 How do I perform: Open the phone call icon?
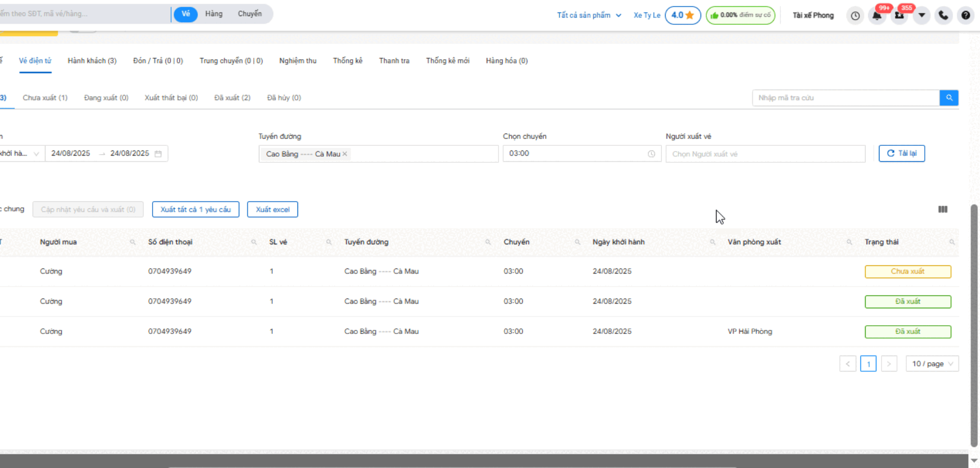[x=943, y=15]
